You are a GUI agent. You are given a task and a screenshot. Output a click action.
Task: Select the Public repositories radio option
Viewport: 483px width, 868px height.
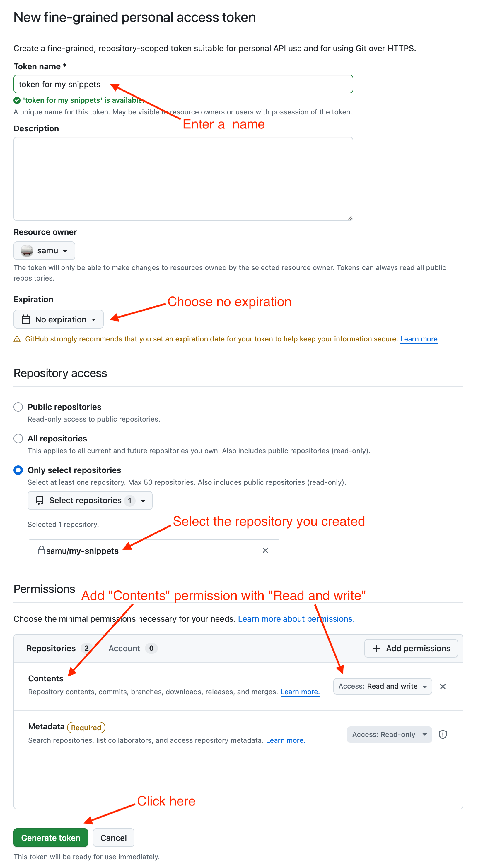[x=18, y=407]
